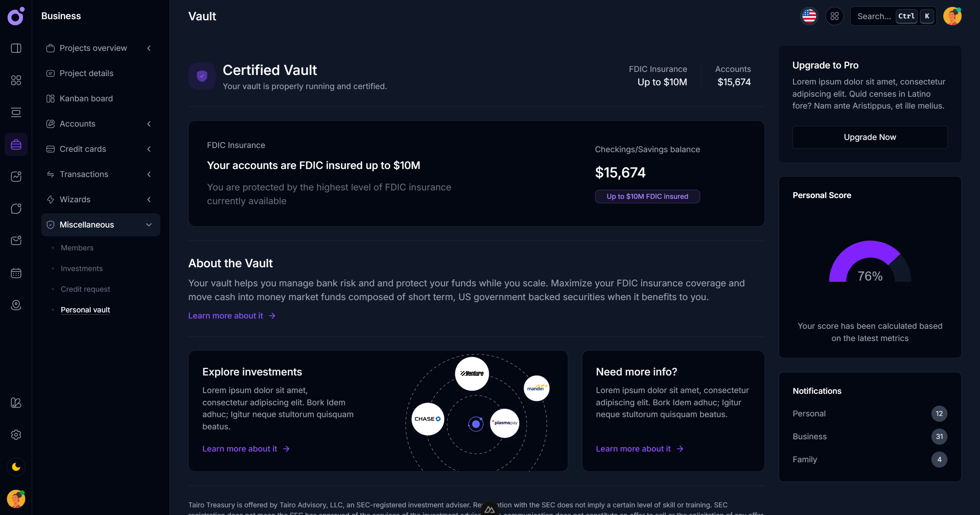The height and width of the screenshot is (515, 980).
Task: Open the apps grid icon in the top bar
Action: click(834, 16)
